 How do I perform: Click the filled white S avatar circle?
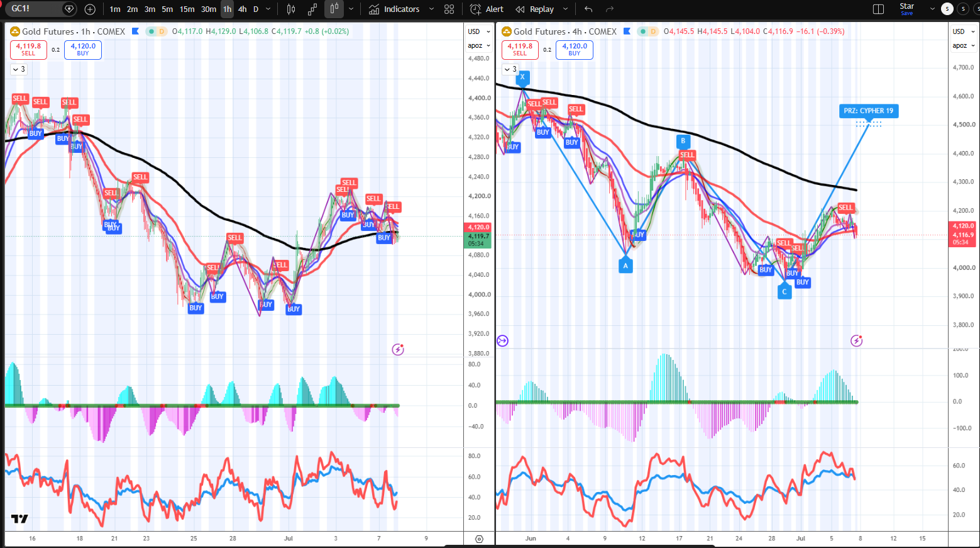(x=947, y=9)
